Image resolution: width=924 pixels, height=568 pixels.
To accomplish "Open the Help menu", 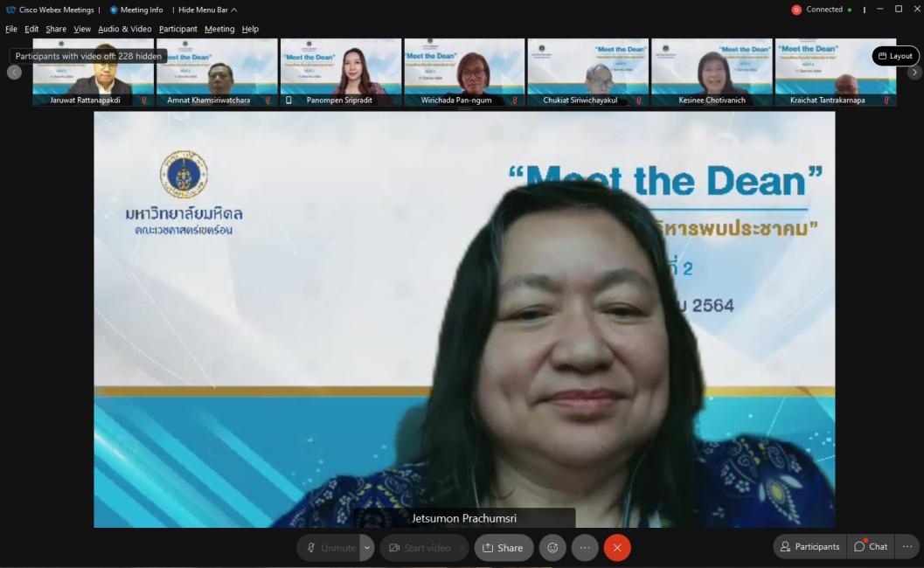I will (x=250, y=29).
